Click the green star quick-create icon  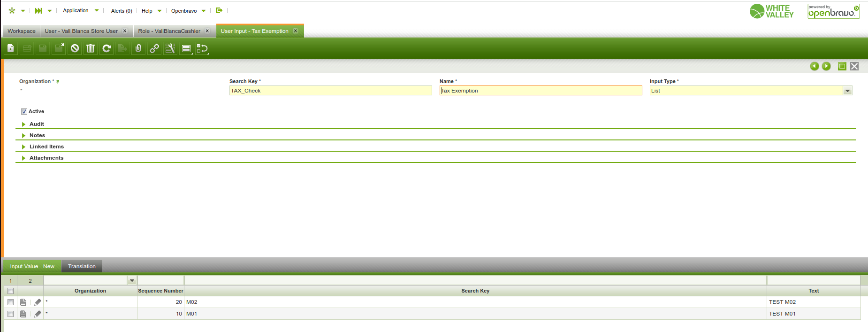click(12, 10)
